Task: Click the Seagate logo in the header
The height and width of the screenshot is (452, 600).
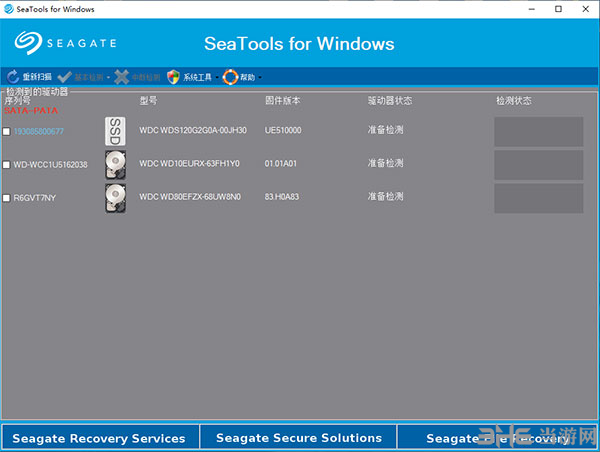Action: [65, 43]
